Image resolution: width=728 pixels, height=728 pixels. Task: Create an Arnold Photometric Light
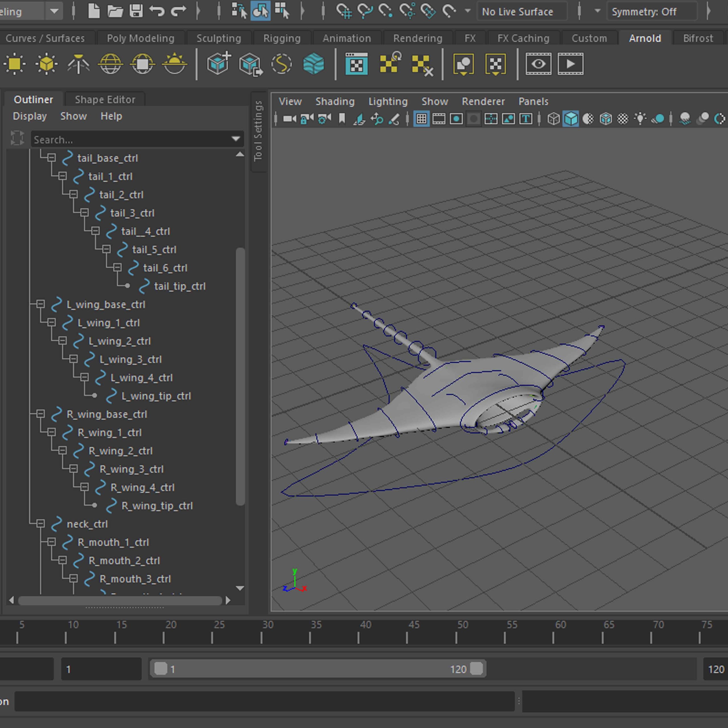coord(78,64)
